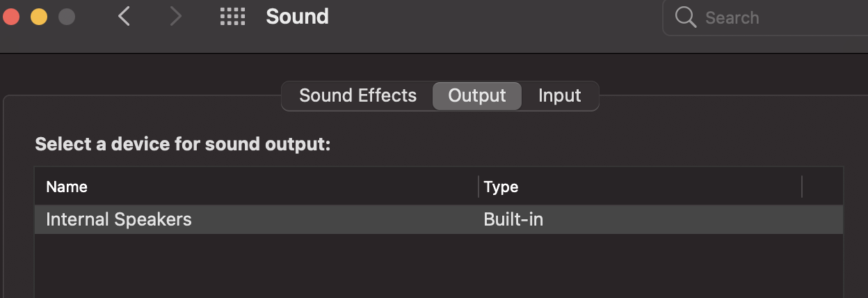Minimize the Sound window
This screenshot has height=298, width=868.
click(39, 17)
